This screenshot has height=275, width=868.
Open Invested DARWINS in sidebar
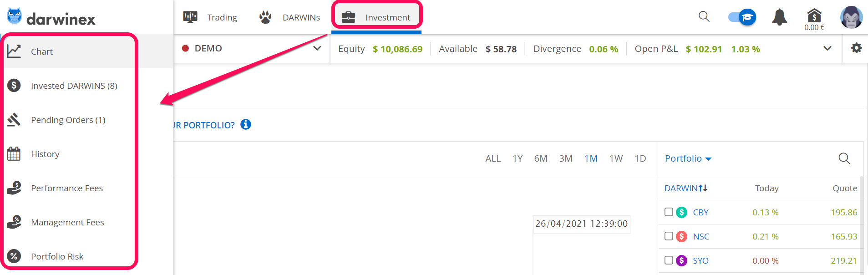(74, 86)
